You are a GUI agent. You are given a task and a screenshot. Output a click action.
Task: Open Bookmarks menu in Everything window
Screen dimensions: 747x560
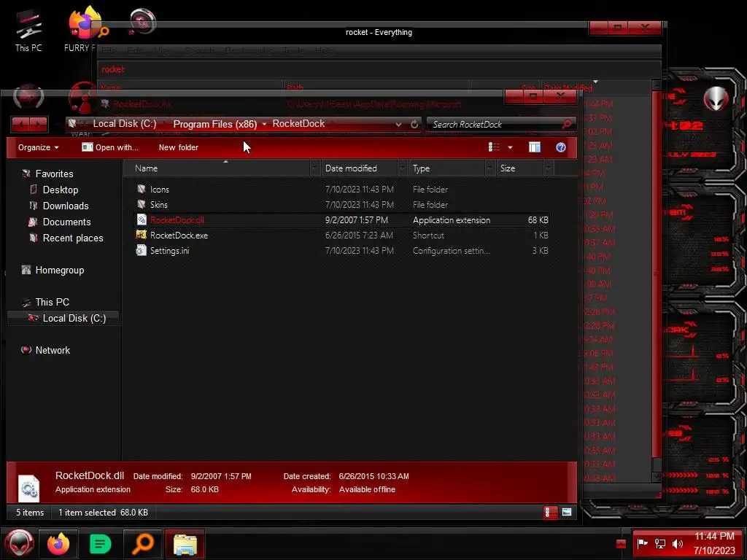point(248,50)
